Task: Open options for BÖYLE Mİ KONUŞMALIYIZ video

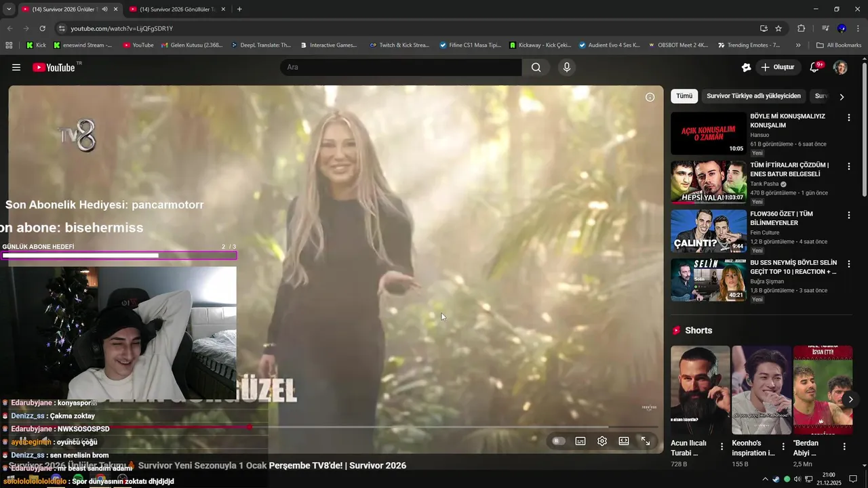Action: pos(848,117)
